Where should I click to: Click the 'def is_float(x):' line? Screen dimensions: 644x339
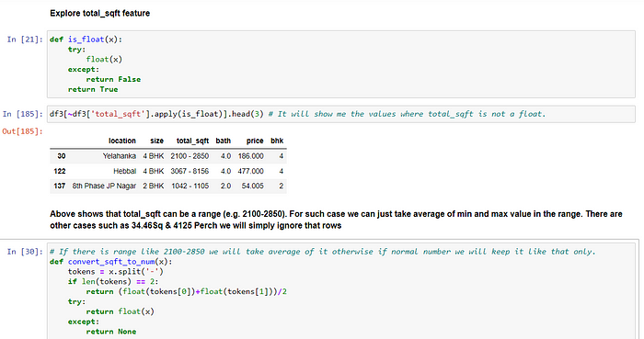click(86, 40)
